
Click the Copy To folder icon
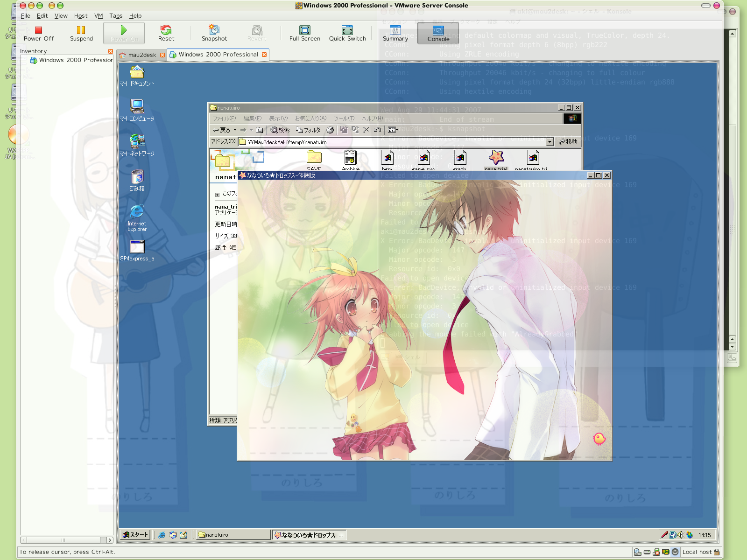355,130
